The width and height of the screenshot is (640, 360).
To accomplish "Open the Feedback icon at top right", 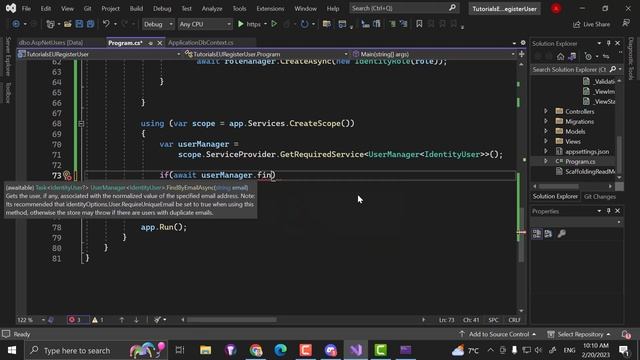I will point(626,24).
